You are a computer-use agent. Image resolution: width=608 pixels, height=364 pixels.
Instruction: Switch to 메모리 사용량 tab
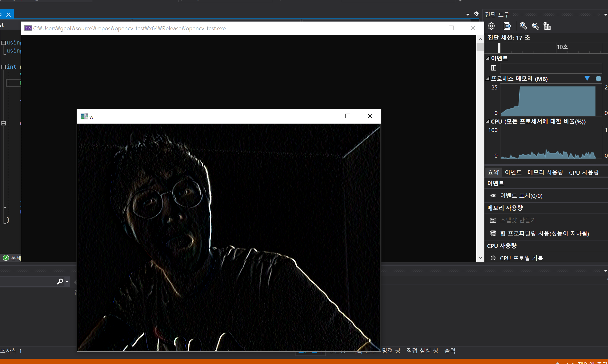click(x=545, y=173)
